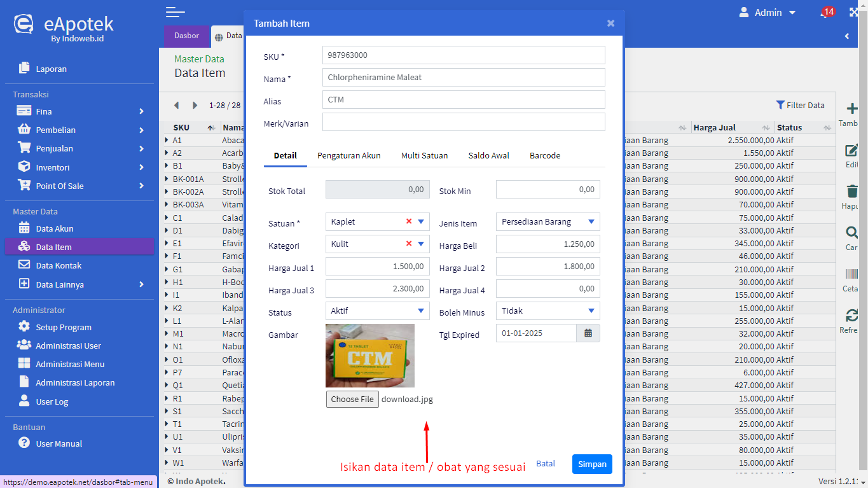Click the notification bell icon
The width and height of the screenshot is (868, 488).
[x=825, y=13]
